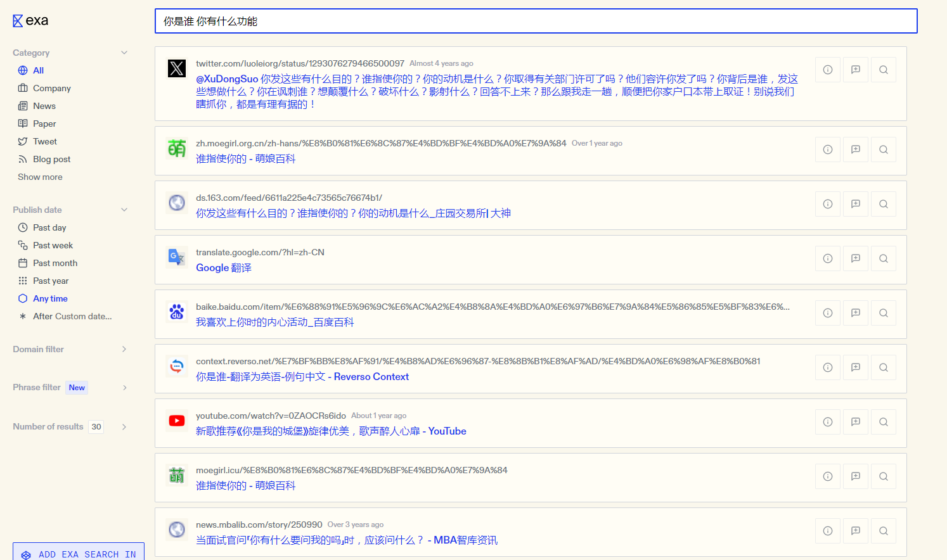Click feedback icon on translate.google.com result
The width and height of the screenshot is (947, 560).
coord(856,258)
